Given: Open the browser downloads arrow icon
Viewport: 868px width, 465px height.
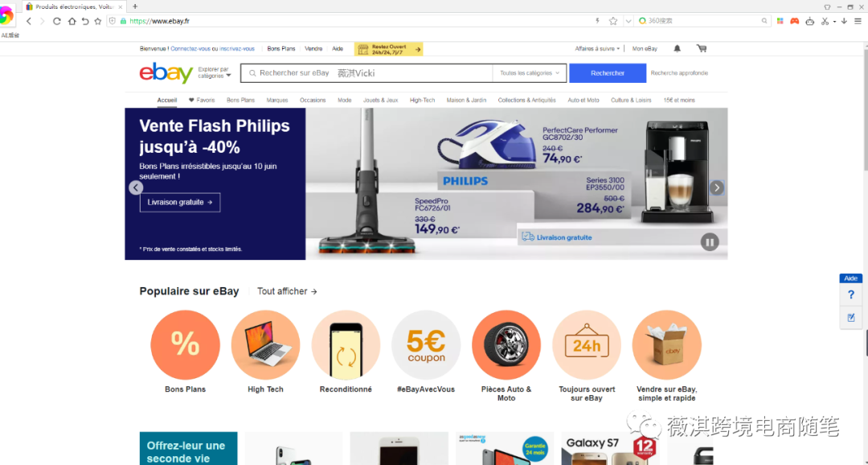Looking at the screenshot, I should tap(844, 21).
